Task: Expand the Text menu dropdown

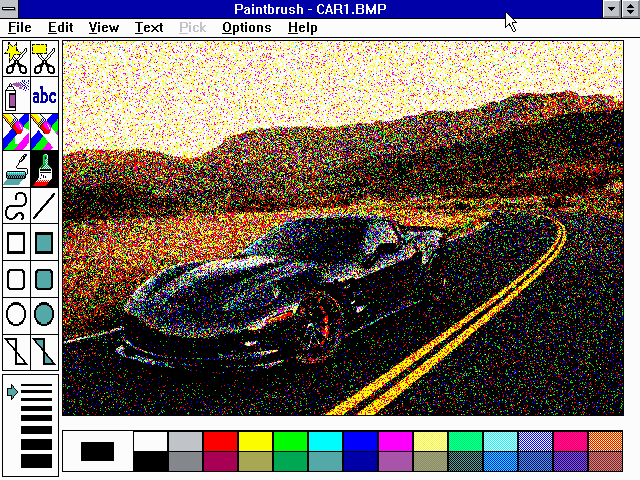Action: [149, 27]
